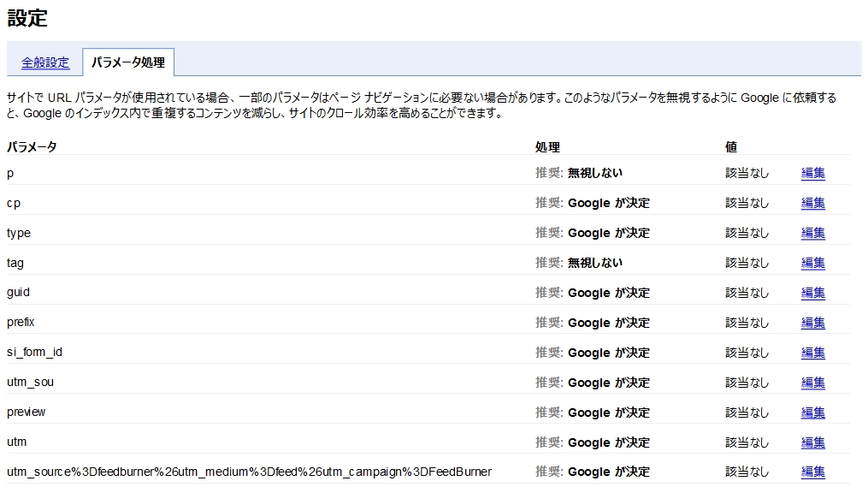This screenshot has height=487, width=868.
Task: Click 編集 link for utm_sou parameter
Action: (x=812, y=383)
